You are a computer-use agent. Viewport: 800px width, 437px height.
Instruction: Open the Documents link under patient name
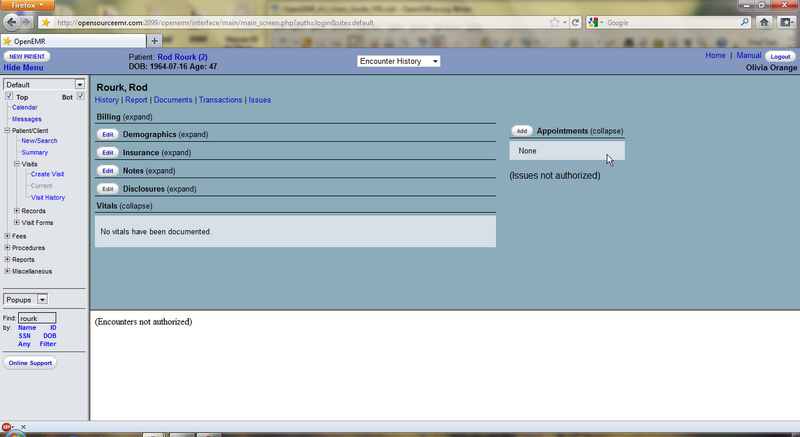173,100
